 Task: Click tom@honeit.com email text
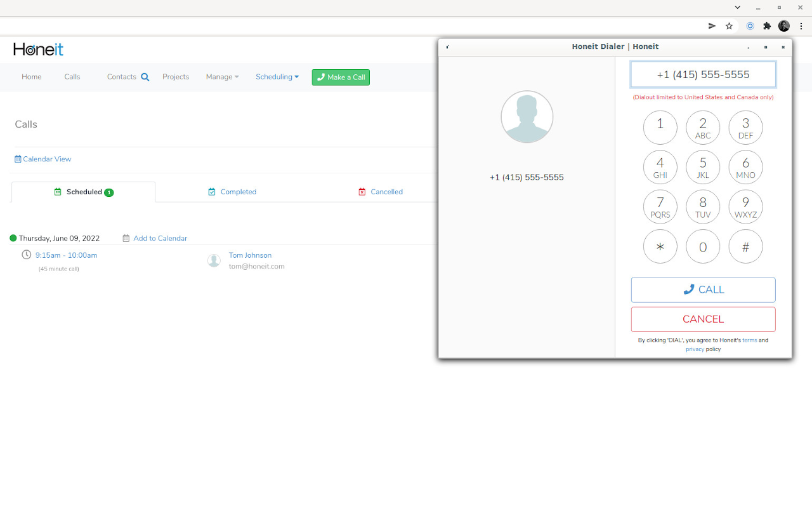(x=257, y=267)
